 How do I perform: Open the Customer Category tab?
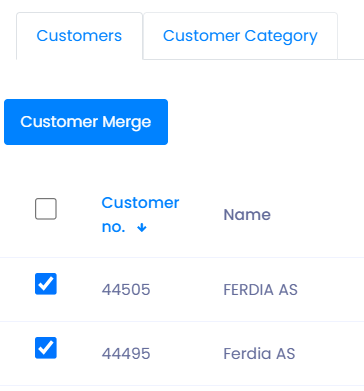240,36
